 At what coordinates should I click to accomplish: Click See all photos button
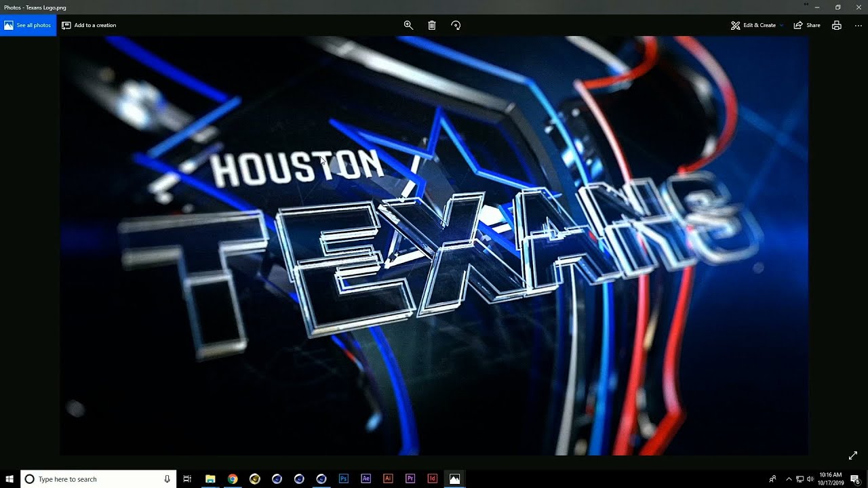(28, 25)
